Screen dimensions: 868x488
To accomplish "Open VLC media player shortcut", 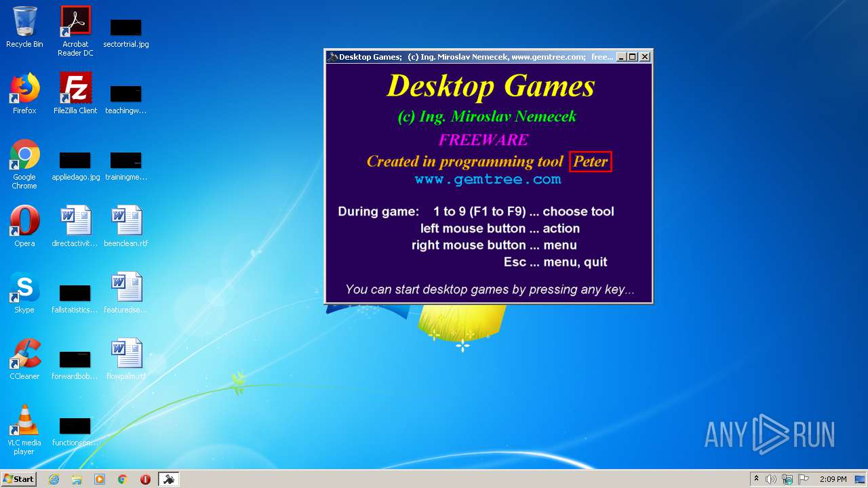I will 24,430.
